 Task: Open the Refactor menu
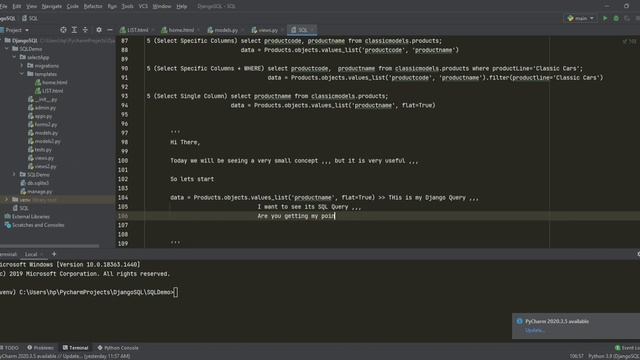pos(93,6)
